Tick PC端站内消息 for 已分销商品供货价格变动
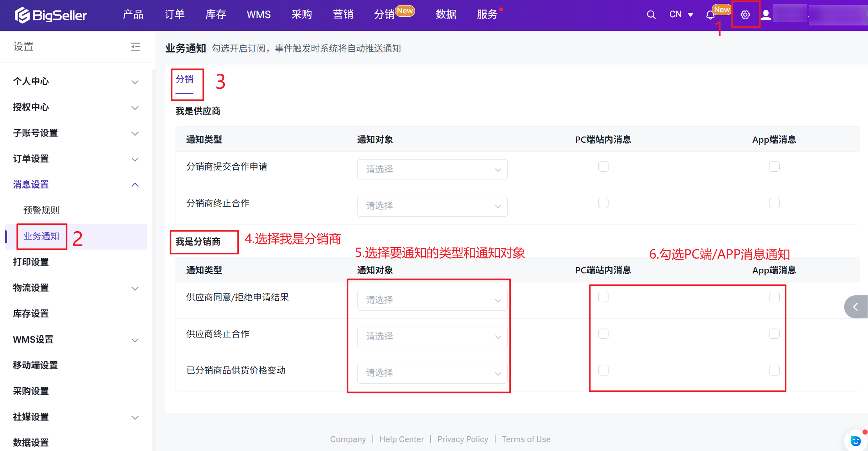This screenshot has height=451, width=868. 603,370
